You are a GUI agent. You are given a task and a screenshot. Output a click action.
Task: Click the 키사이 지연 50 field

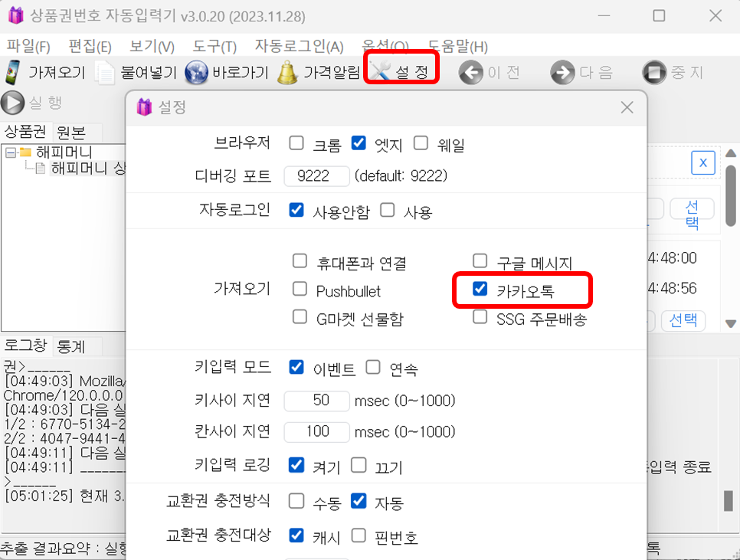316,400
